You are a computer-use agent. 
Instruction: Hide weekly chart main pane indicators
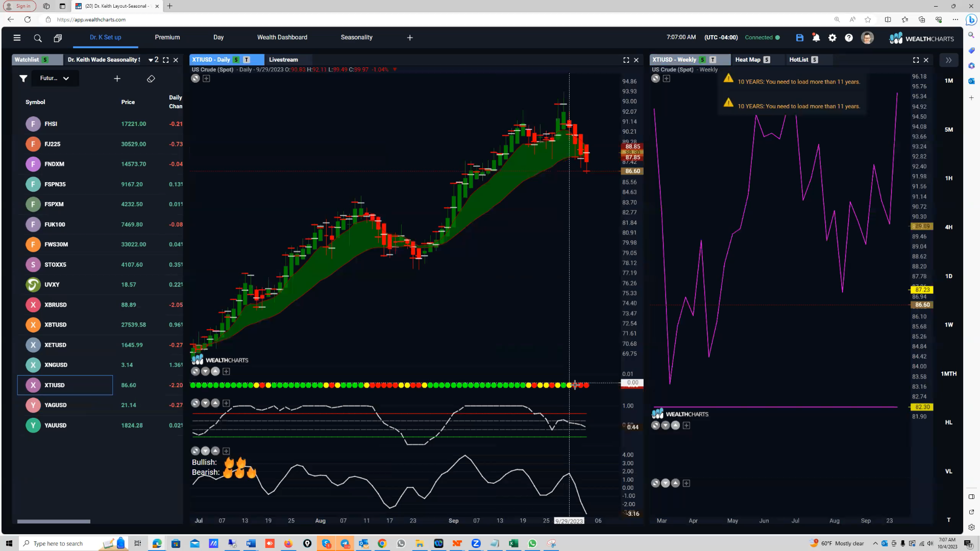pos(656,79)
